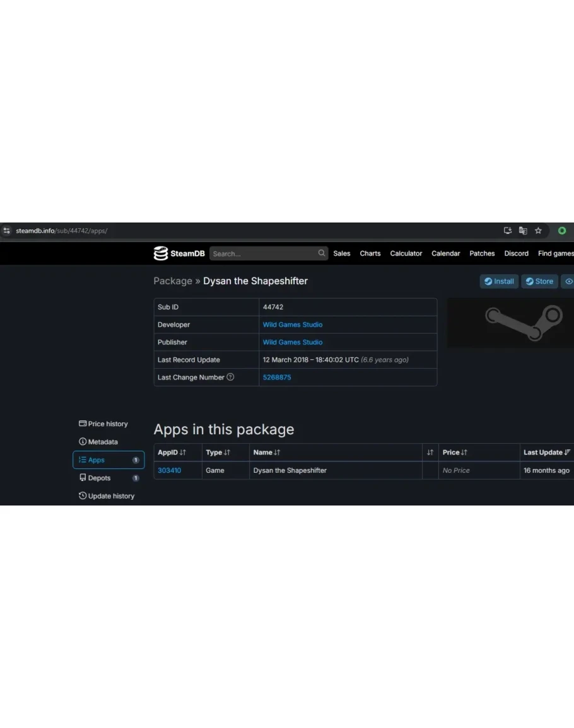Sort the table by Price column

tap(455, 453)
